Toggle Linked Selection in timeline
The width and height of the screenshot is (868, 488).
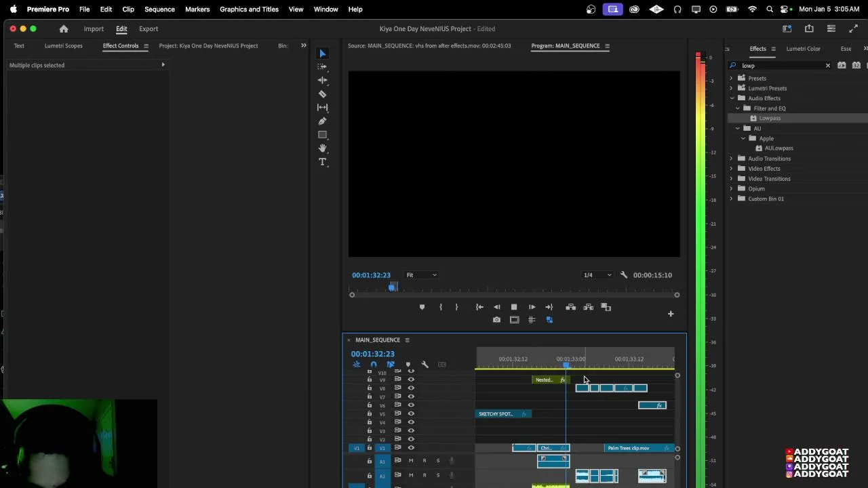tap(391, 365)
